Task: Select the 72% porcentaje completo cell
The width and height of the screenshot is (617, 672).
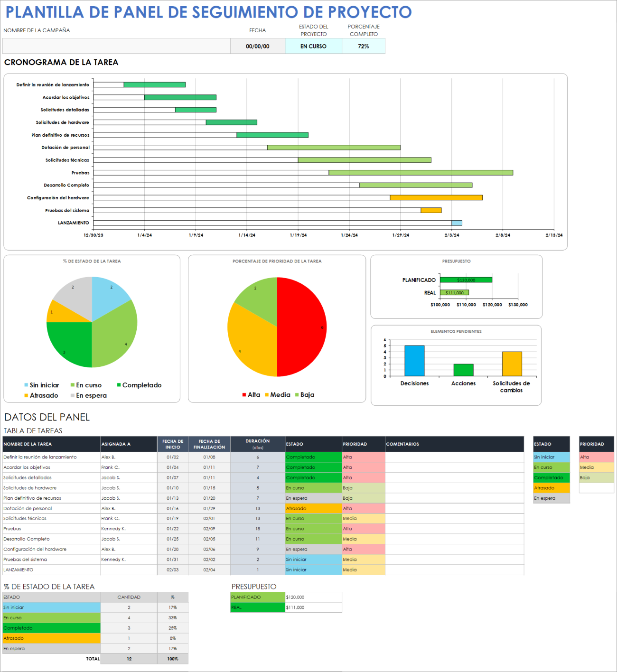Action: click(x=364, y=46)
